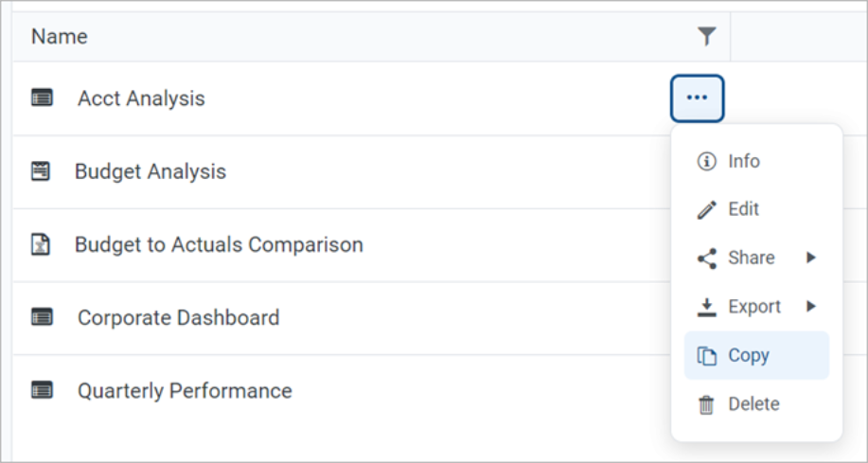Click the Quarterly Performance row icon

click(x=42, y=390)
